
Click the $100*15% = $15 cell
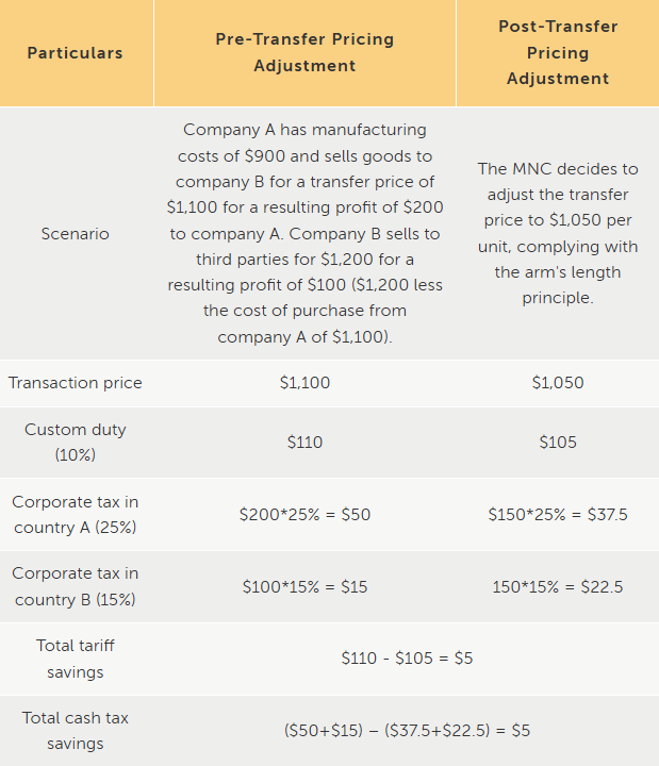(x=305, y=586)
